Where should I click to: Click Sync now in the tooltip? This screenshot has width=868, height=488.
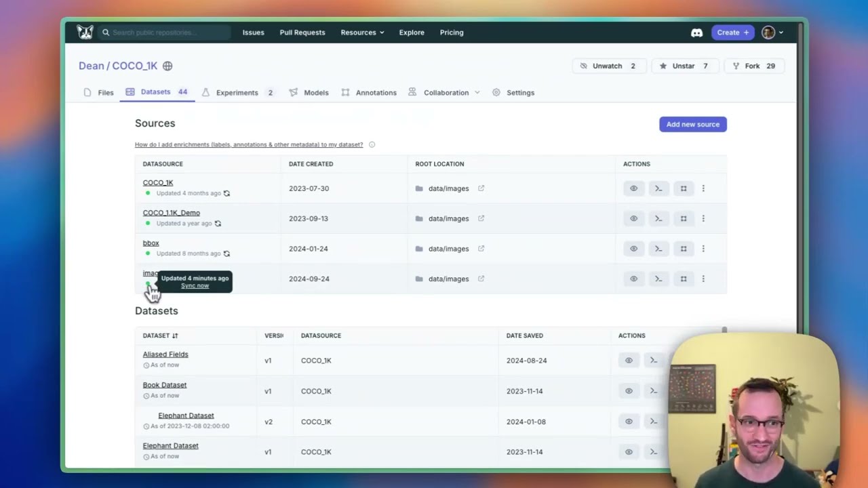tap(195, 286)
